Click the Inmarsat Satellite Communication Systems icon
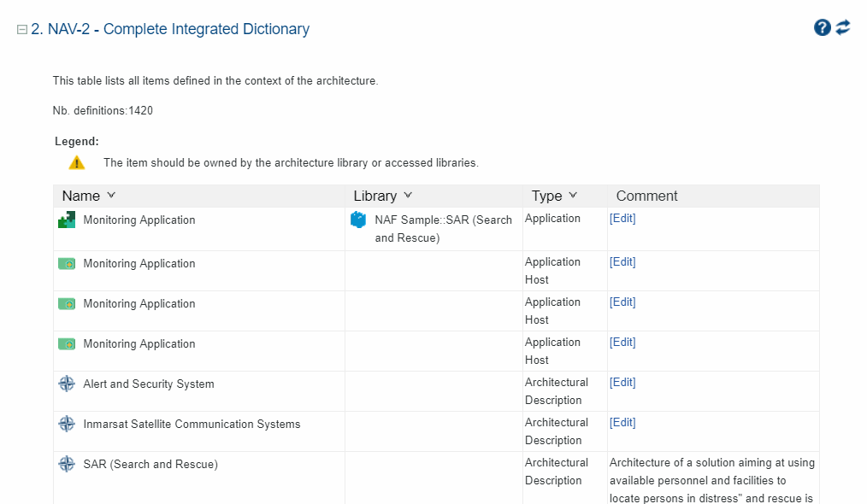The width and height of the screenshot is (867, 504). (x=67, y=425)
